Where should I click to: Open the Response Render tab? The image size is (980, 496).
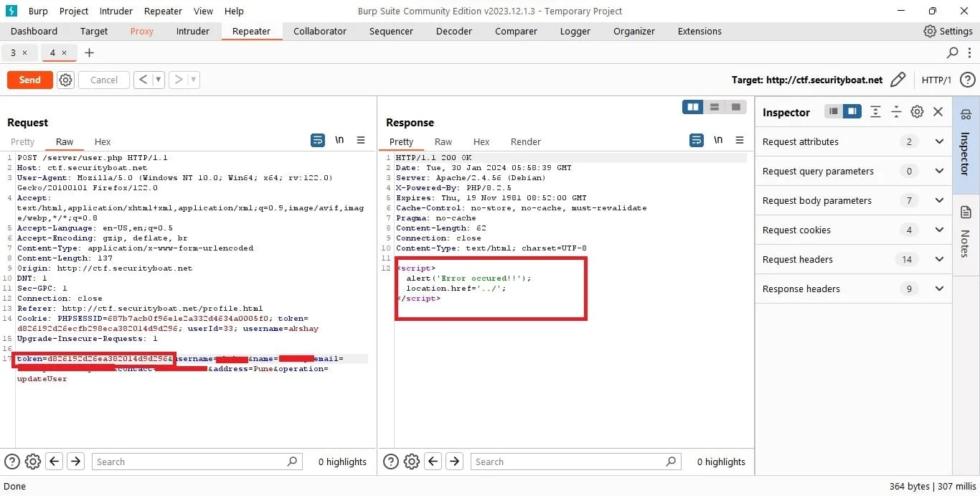point(526,141)
